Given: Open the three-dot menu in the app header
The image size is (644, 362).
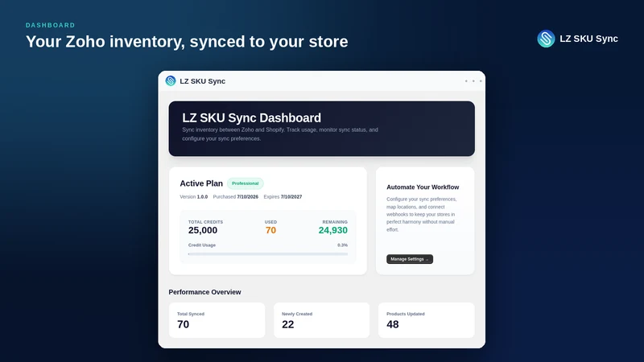Looking at the screenshot, I should pos(473,81).
